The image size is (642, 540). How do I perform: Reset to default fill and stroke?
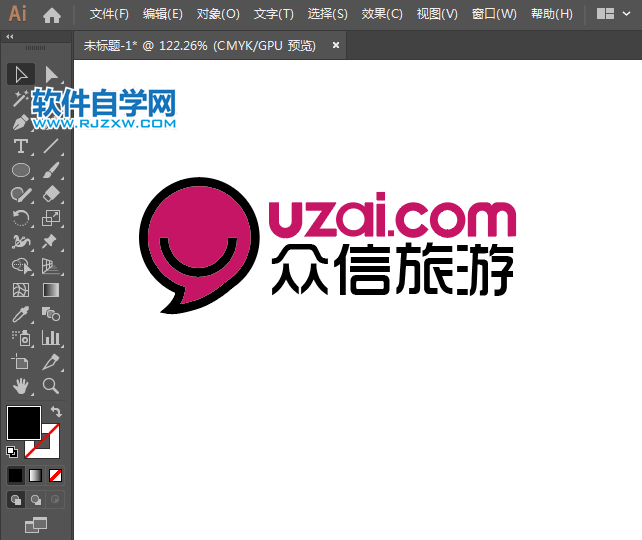12,452
